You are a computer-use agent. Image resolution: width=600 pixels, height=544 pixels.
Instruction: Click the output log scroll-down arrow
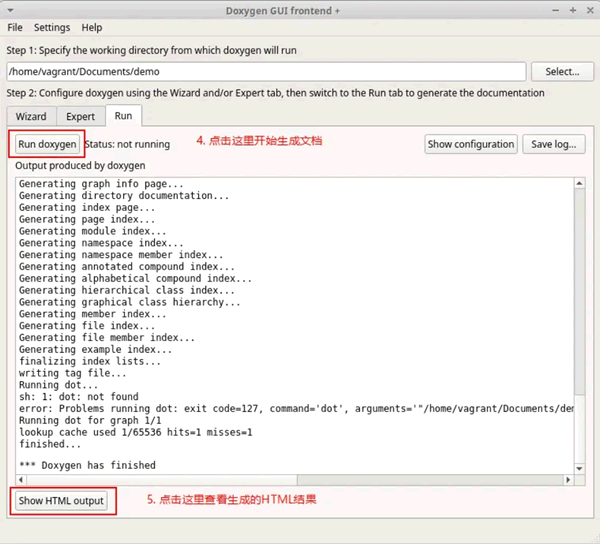580,469
